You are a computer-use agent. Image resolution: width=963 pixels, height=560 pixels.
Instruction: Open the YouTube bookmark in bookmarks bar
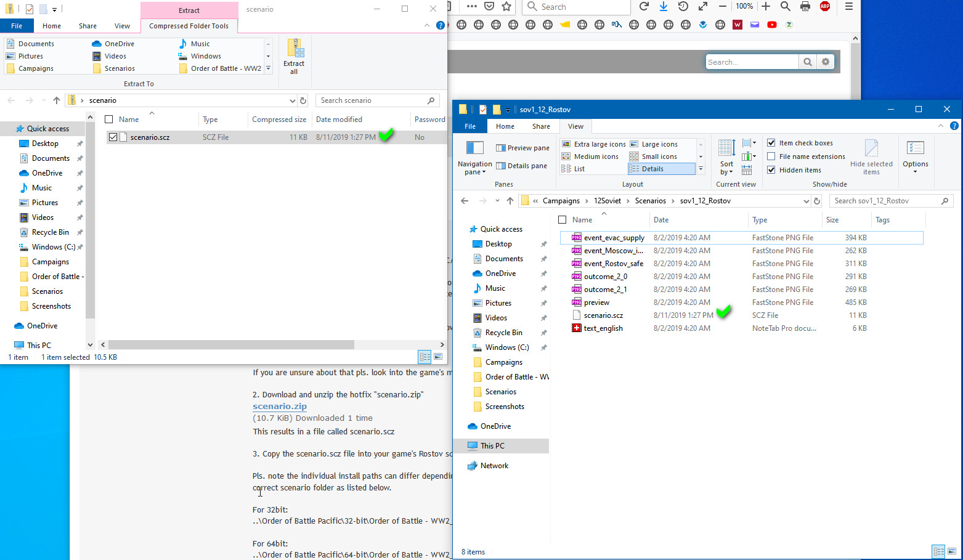pos(772,25)
